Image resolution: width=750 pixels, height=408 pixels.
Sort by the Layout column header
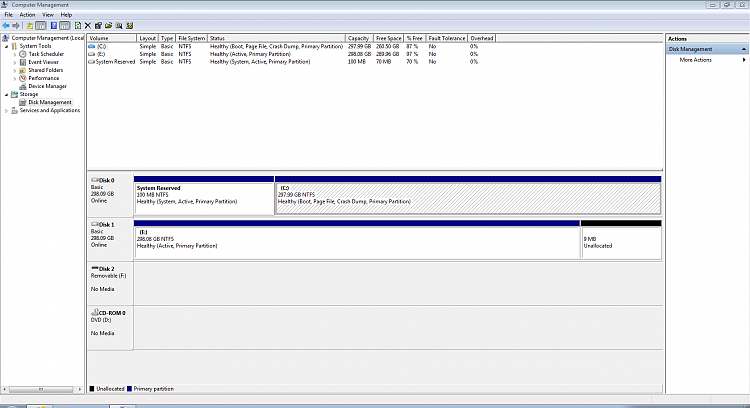pyautogui.click(x=147, y=38)
